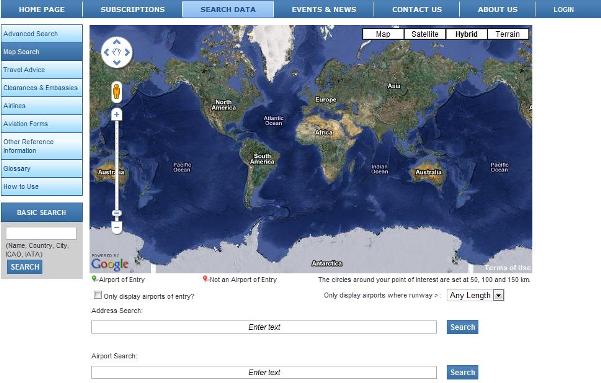Click the Street View pegman icon

pyautogui.click(x=117, y=92)
